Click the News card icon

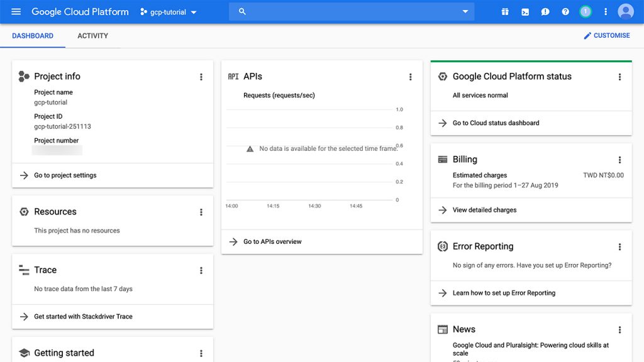442,329
